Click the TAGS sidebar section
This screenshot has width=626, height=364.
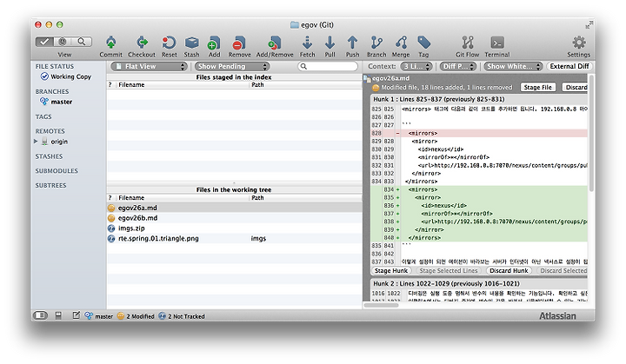click(43, 116)
